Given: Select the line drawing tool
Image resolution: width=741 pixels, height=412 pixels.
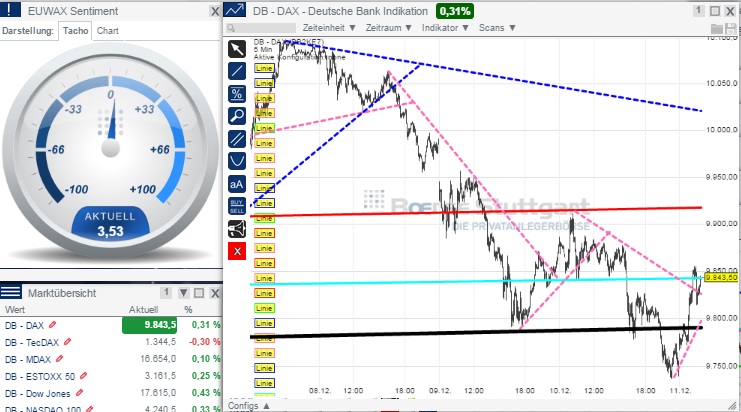Looking at the screenshot, I should [x=237, y=71].
